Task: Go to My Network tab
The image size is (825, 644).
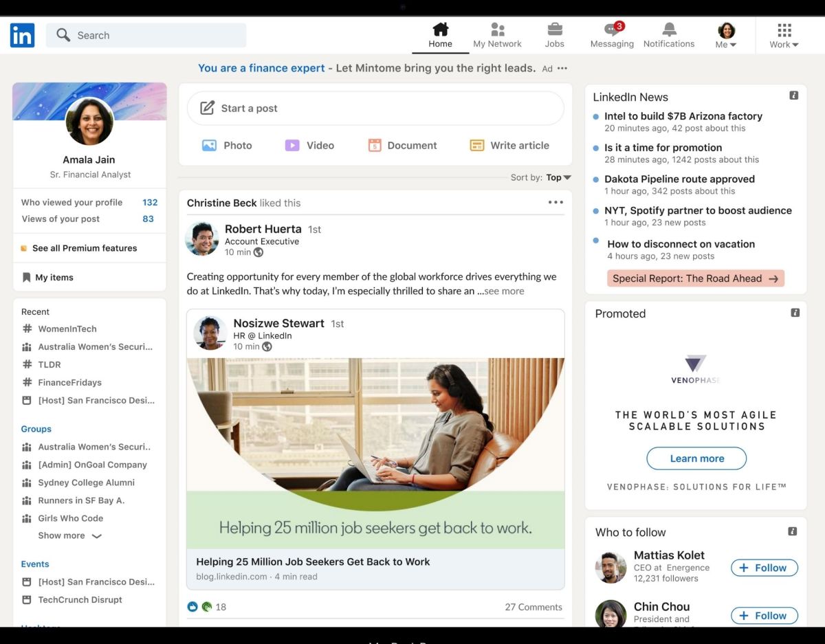Action: click(497, 35)
